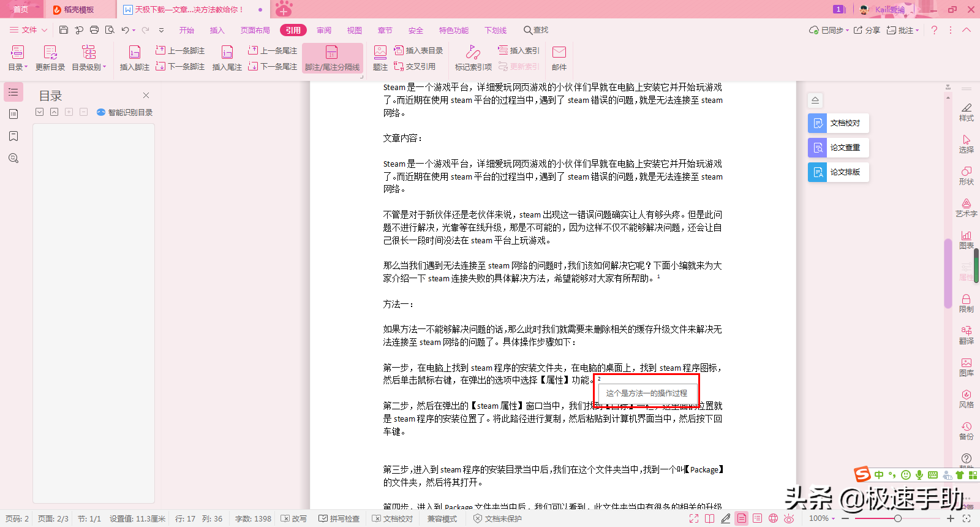Open the 稻壳模板 tab
This screenshot has height=527, width=980.
(79, 9)
